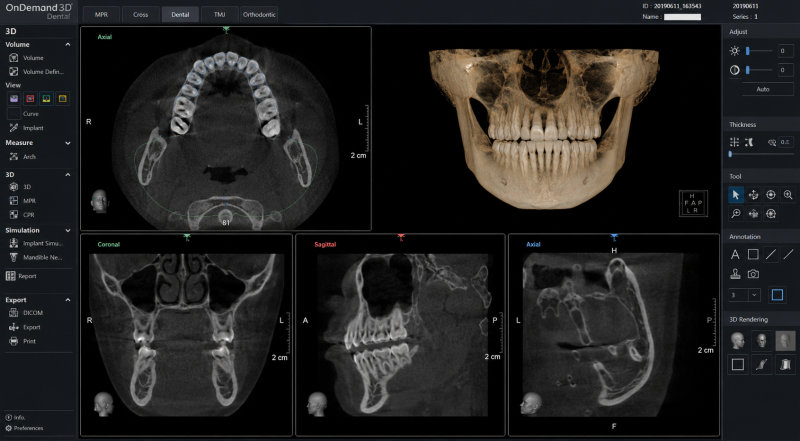Collapse the Volume section
The width and height of the screenshot is (800, 441).
point(68,44)
